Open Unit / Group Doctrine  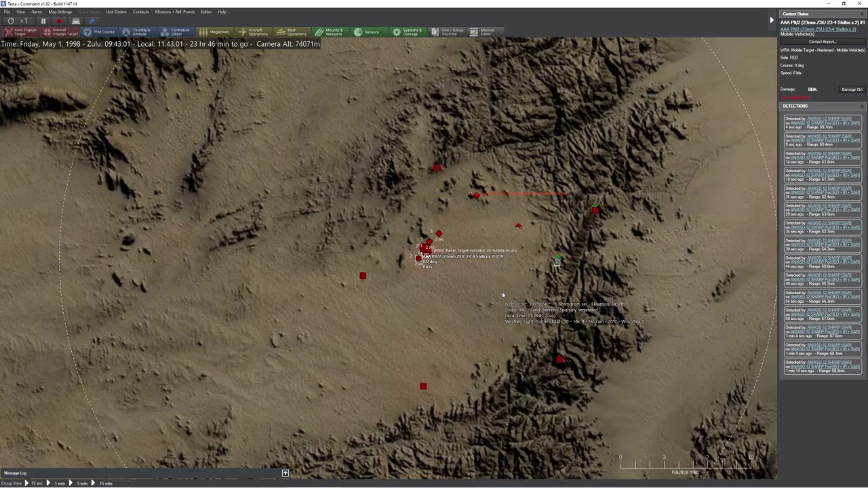pyautogui.click(x=447, y=32)
